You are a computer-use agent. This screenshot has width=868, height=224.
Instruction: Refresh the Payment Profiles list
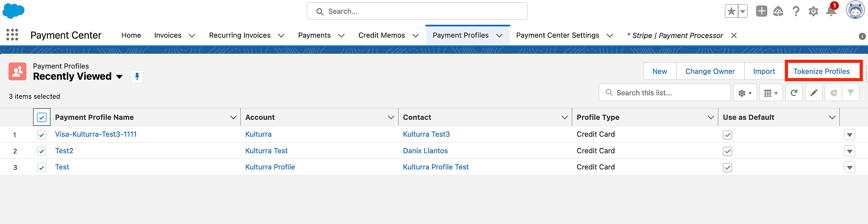[x=794, y=93]
